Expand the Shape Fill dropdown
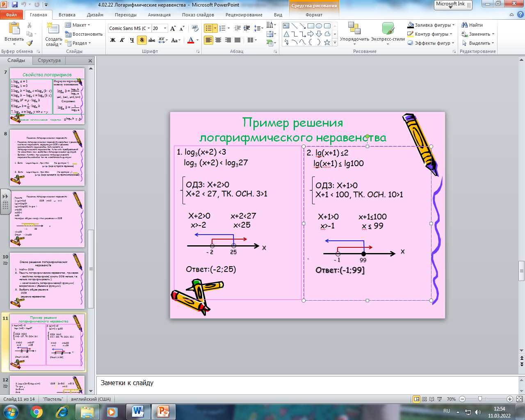This screenshot has width=525, height=420. click(453, 25)
